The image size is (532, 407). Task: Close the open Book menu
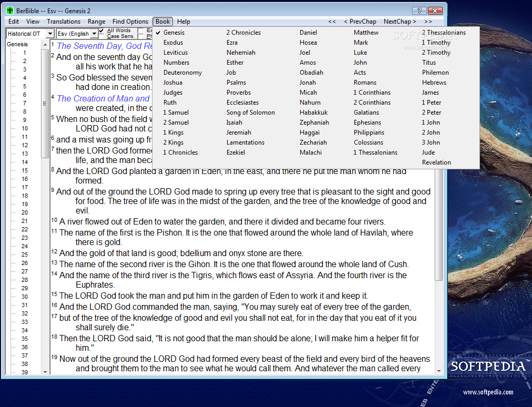(163, 22)
